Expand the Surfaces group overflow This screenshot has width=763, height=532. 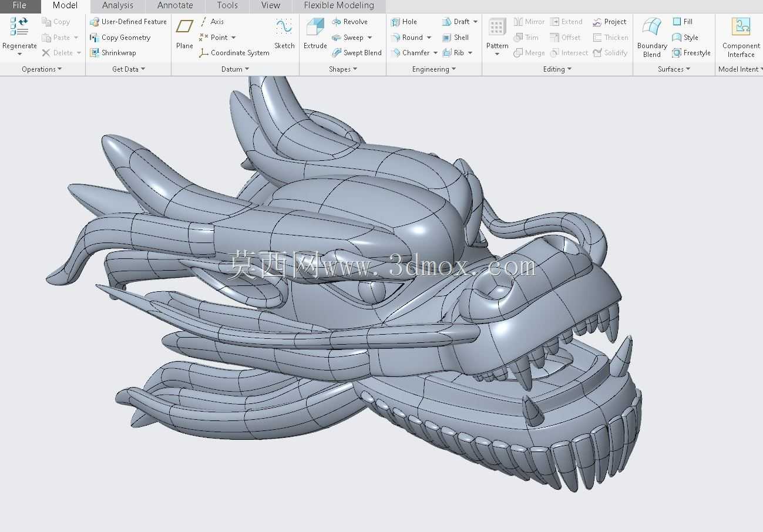[x=674, y=69]
